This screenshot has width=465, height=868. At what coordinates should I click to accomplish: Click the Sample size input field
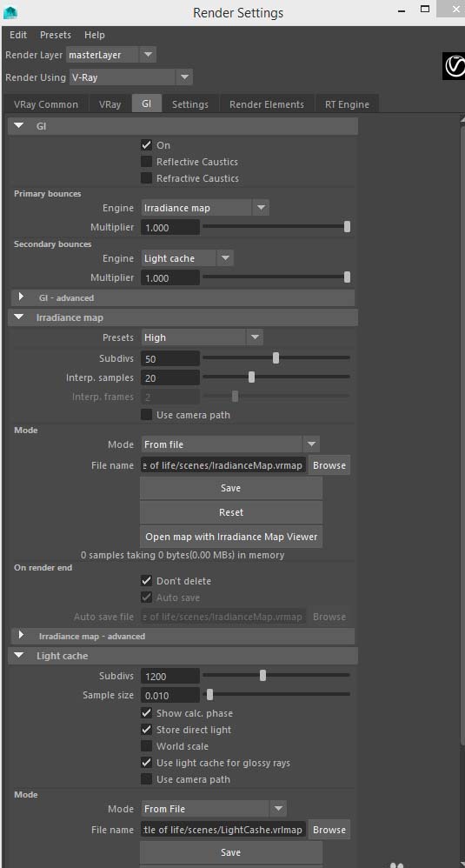[x=169, y=695]
